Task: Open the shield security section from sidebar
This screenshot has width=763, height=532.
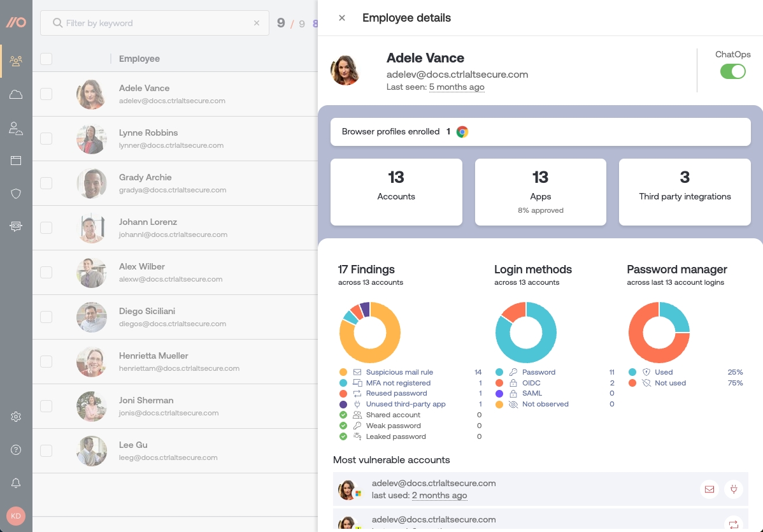Action: (15, 193)
